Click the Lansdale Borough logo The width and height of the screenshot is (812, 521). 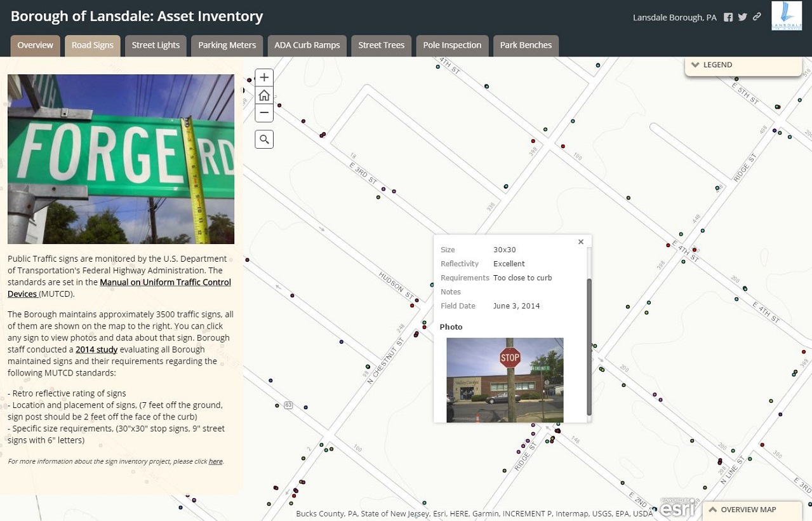click(786, 17)
